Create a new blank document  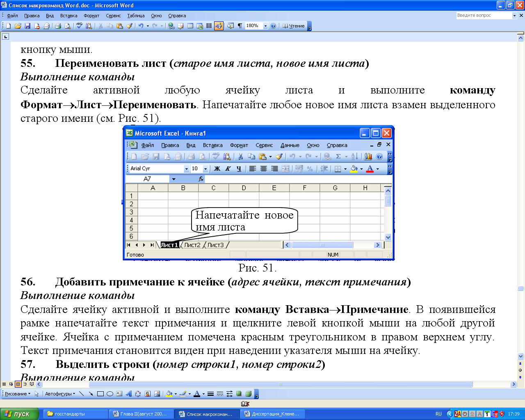point(8,26)
